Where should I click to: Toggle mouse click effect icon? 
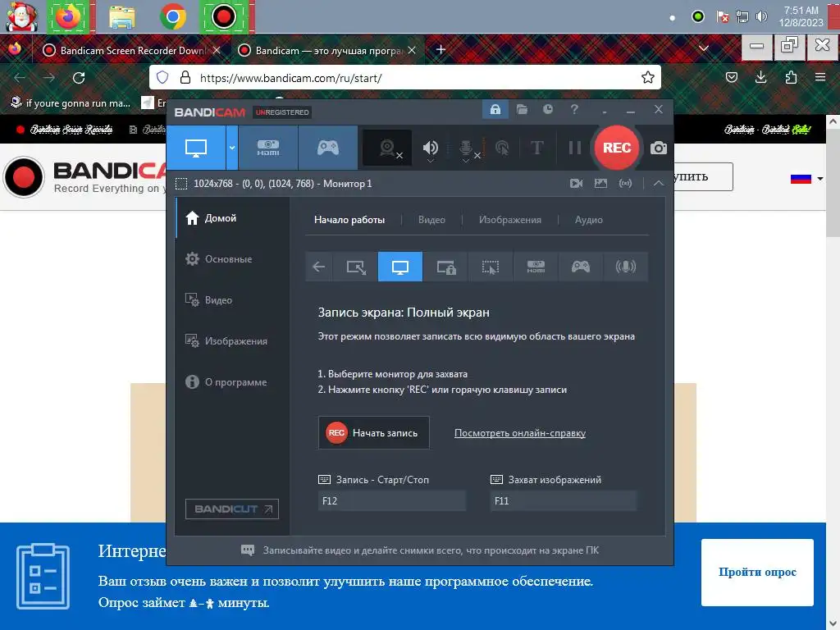[x=502, y=148]
